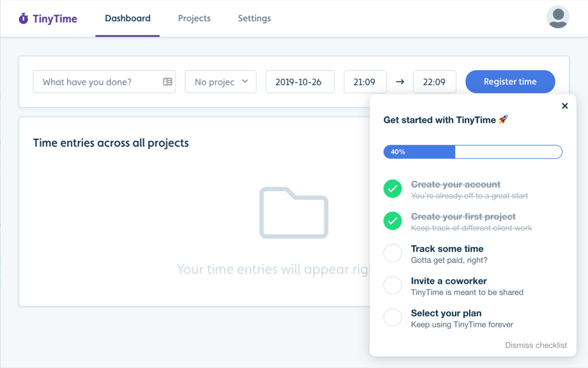Open the No project dropdown

point(220,81)
